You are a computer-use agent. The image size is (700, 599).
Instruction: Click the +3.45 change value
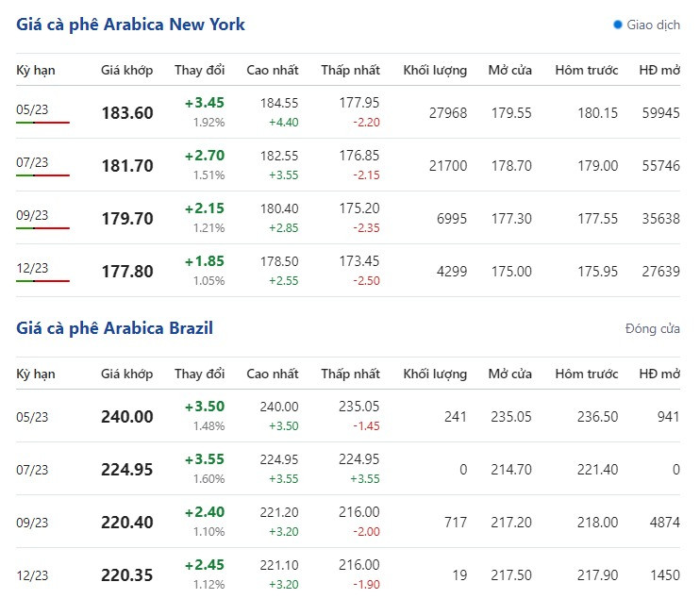[x=205, y=103]
